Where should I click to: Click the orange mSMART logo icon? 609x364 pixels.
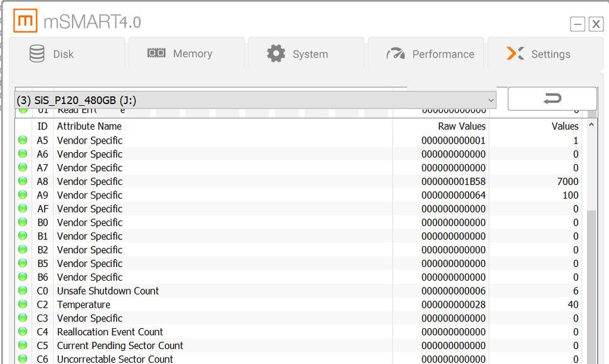tap(25, 21)
